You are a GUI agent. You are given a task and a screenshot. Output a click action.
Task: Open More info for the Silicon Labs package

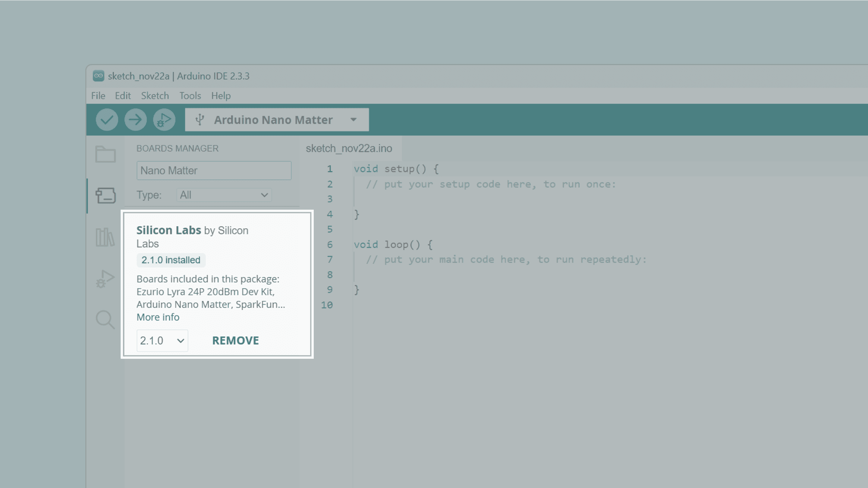(158, 317)
